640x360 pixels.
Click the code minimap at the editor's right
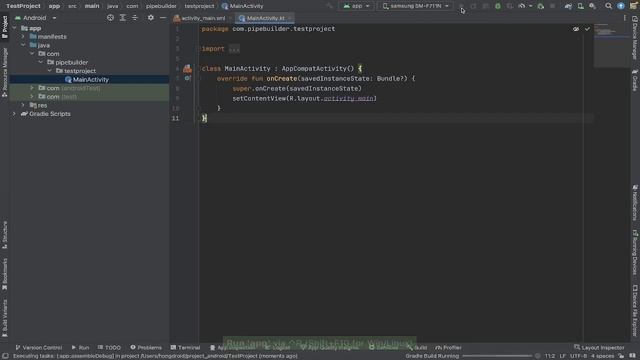click(x=611, y=45)
